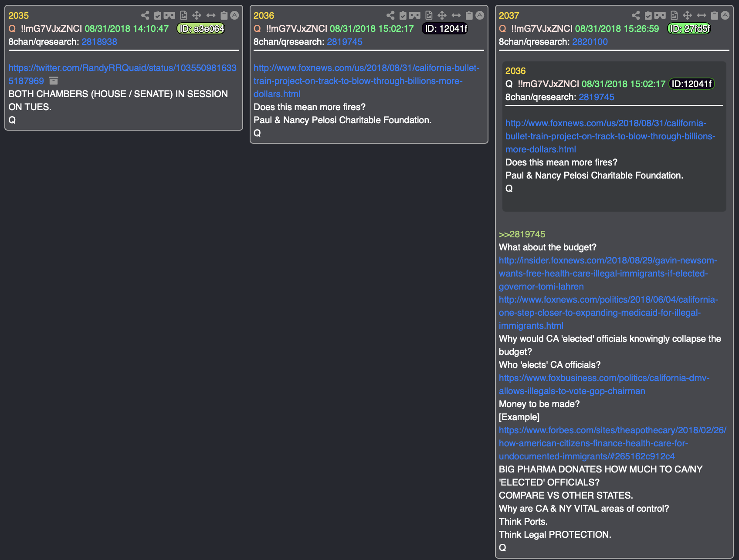Click clipboard-check icon on post 2035
The image size is (739, 560).
click(x=158, y=16)
